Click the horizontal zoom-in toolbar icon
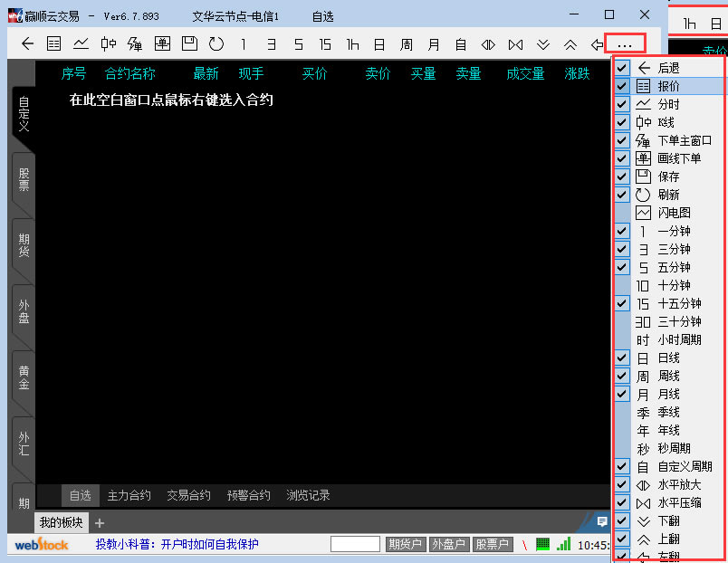 click(x=488, y=43)
